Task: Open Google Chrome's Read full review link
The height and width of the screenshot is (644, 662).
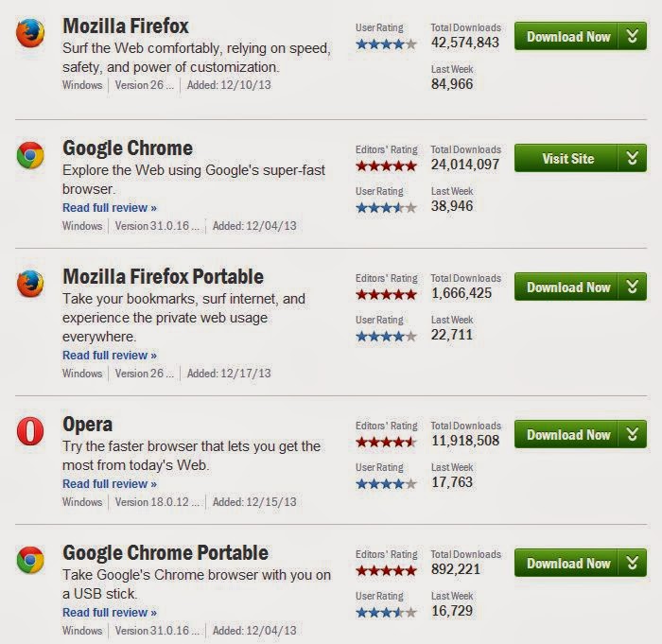Action: pos(110,207)
